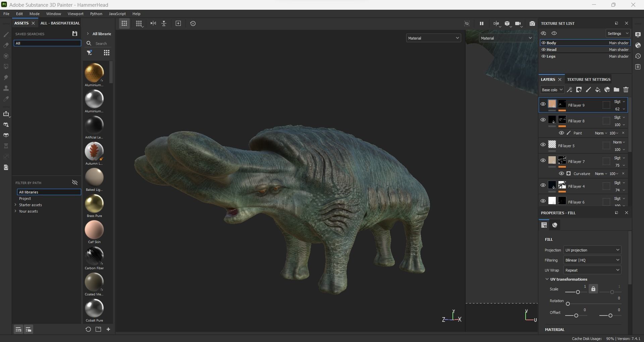644x342 pixels.
Task: Open the 2D viewport Material mode dropdown
Action: pyautogui.click(x=506, y=38)
